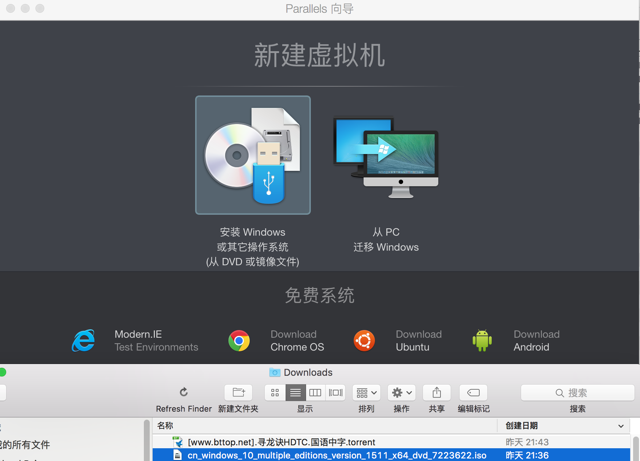Viewport: 640px width, 461px height.
Task: Click the Chrome OS logo icon
Action: pyautogui.click(x=239, y=341)
